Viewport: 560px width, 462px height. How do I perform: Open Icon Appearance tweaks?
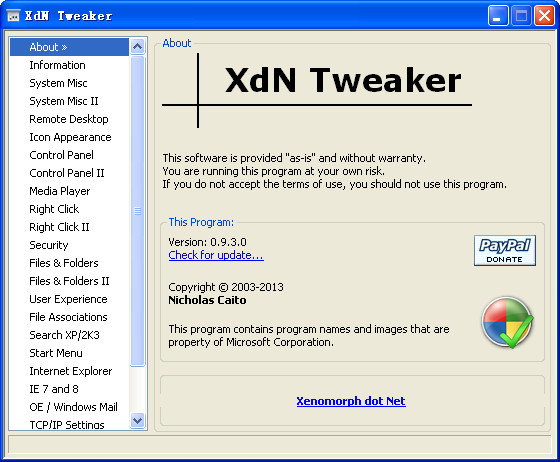click(x=69, y=137)
